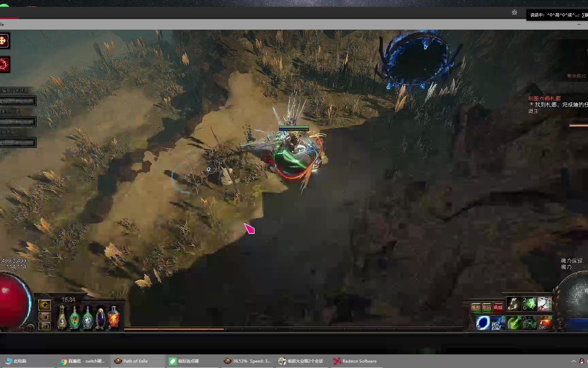Click the second item label box on left
588x368 pixels.
click(x=18, y=122)
